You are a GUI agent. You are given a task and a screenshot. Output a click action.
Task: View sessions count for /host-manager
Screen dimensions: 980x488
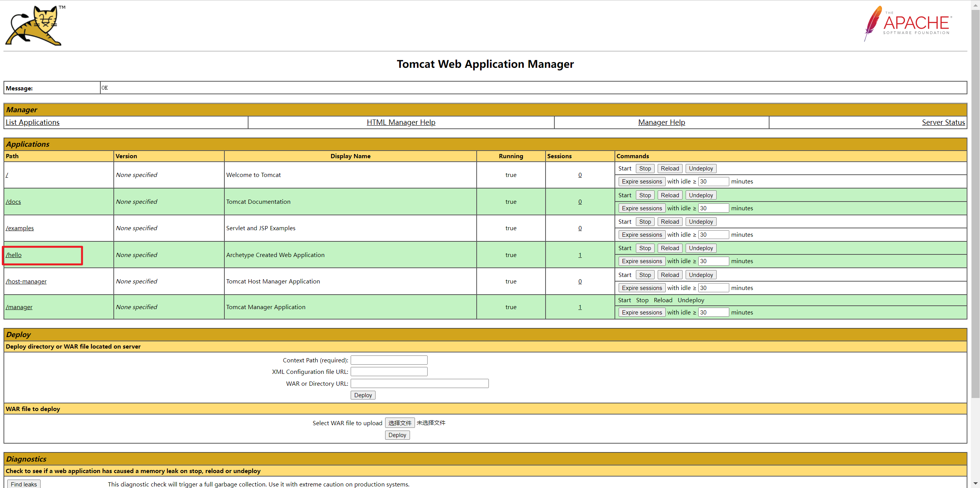580,281
